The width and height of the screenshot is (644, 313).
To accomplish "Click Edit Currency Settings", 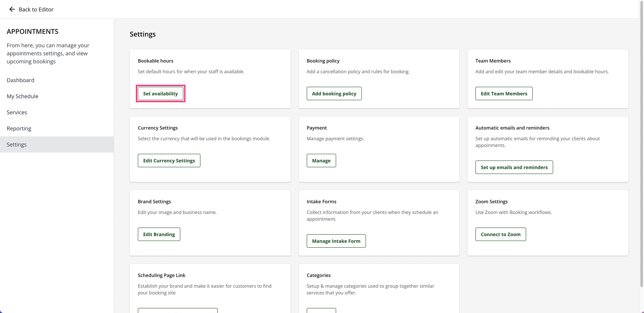I will coord(169,161).
